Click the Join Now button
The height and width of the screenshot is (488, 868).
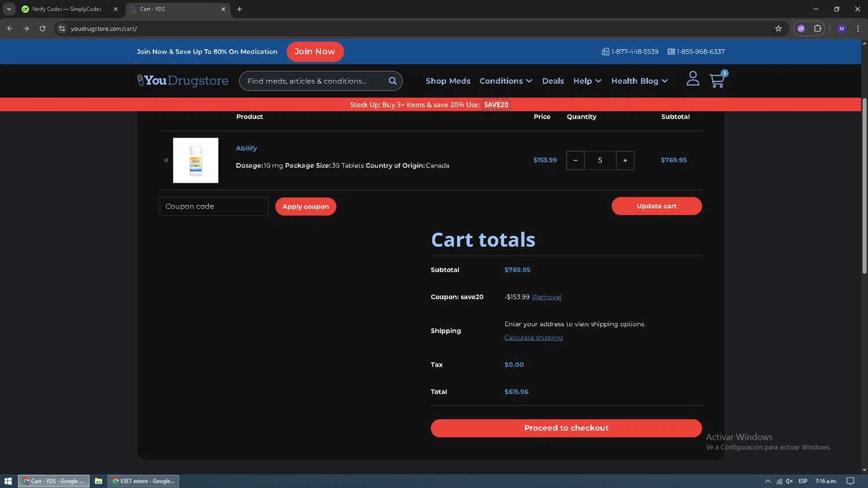pyautogui.click(x=315, y=51)
